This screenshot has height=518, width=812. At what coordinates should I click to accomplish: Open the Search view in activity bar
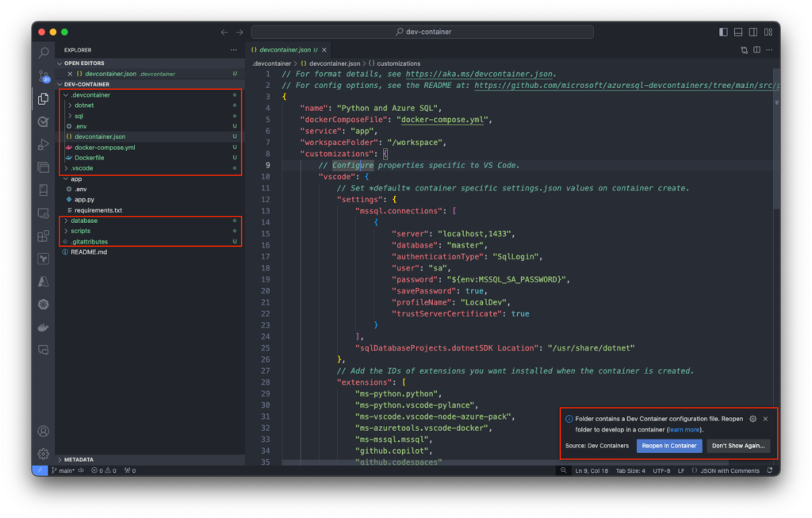[x=43, y=53]
